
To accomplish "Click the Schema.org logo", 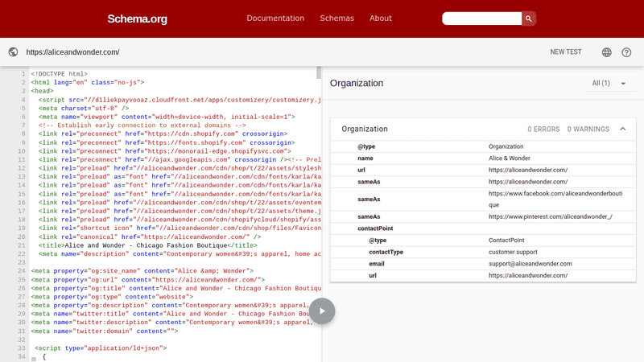I will 138,19.
